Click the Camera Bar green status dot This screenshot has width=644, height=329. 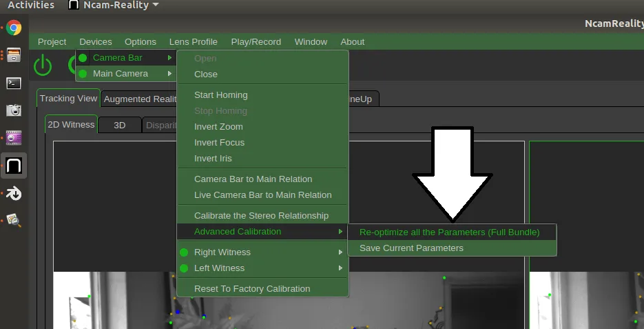coord(83,58)
